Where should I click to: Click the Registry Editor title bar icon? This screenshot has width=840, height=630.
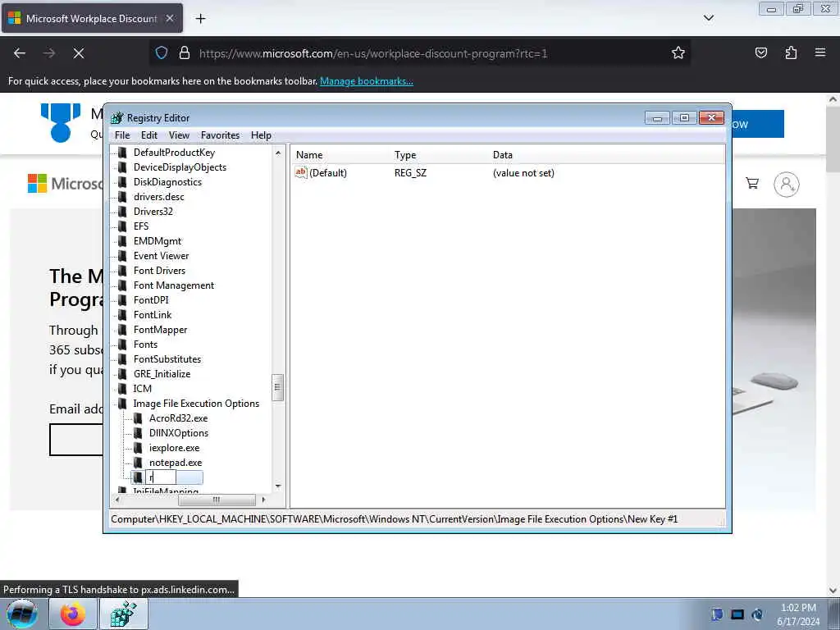(x=116, y=118)
